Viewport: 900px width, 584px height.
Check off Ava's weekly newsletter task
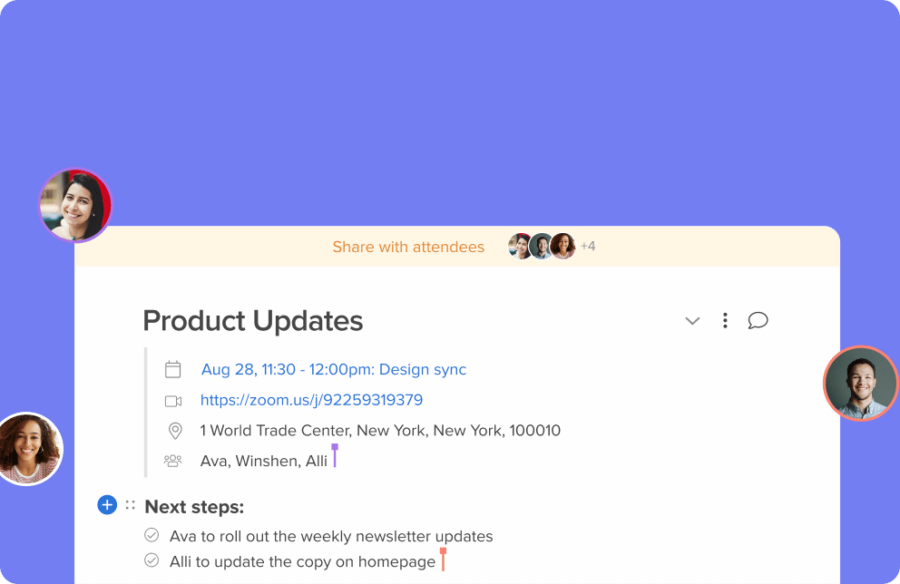click(152, 536)
